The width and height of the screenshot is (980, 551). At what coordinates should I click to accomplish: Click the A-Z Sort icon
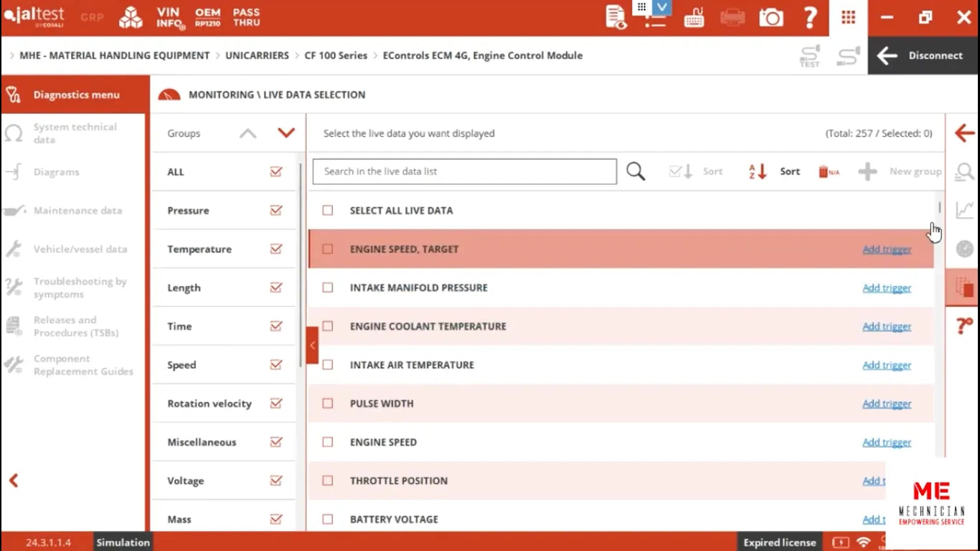pos(758,171)
